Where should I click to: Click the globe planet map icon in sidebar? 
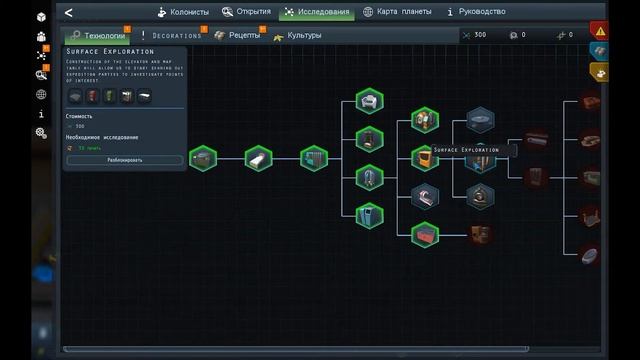pyautogui.click(x=41, y=94)
